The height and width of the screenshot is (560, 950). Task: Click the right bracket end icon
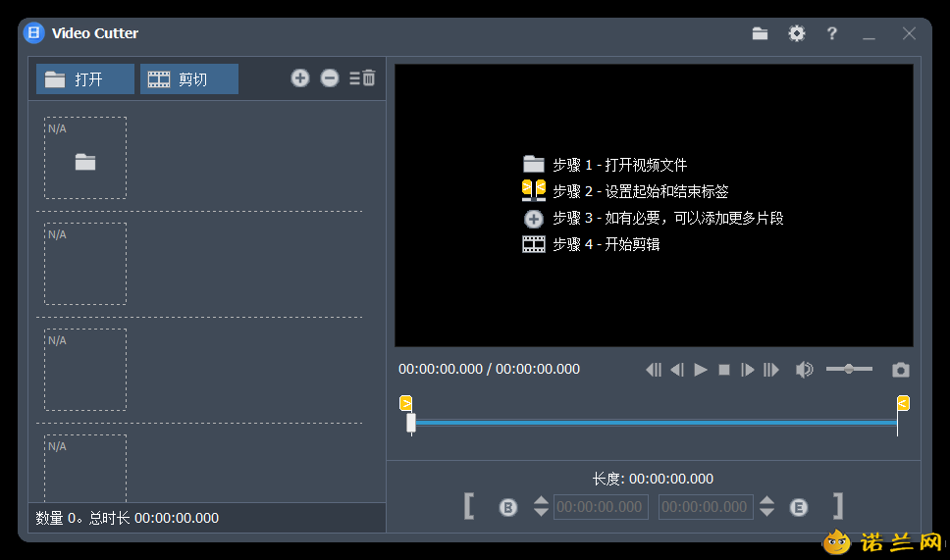[x=838, y=506]
